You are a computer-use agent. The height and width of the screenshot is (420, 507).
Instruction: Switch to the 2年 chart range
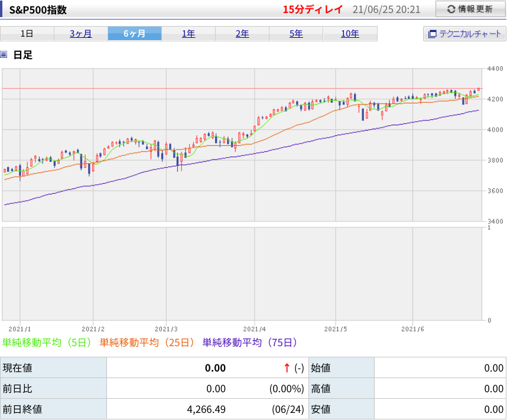pyautogui.click(x=242, y=34)
